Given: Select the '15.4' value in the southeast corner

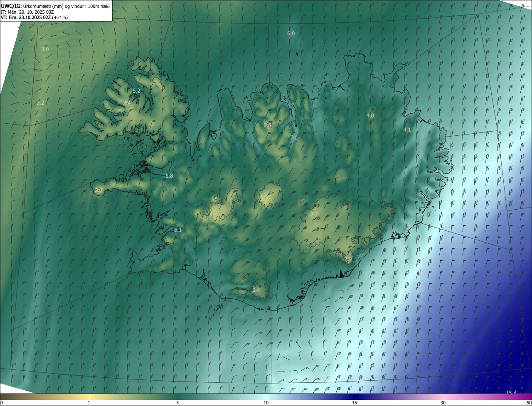Looking at the screenshot, I should [511, 393].
